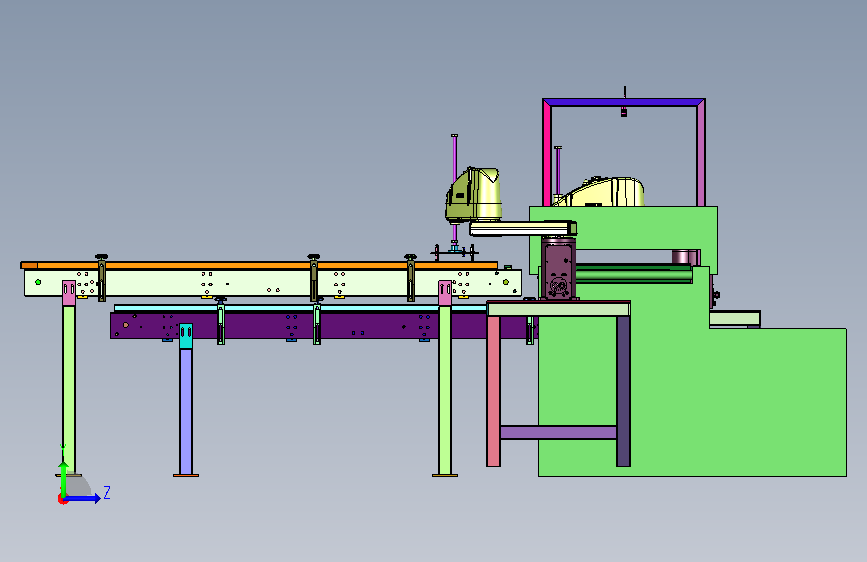Image resolution: width=867 pixels, height=562 pixels.
Task: Select the maroon robot base pedestal
Action: tap(558, 269)
